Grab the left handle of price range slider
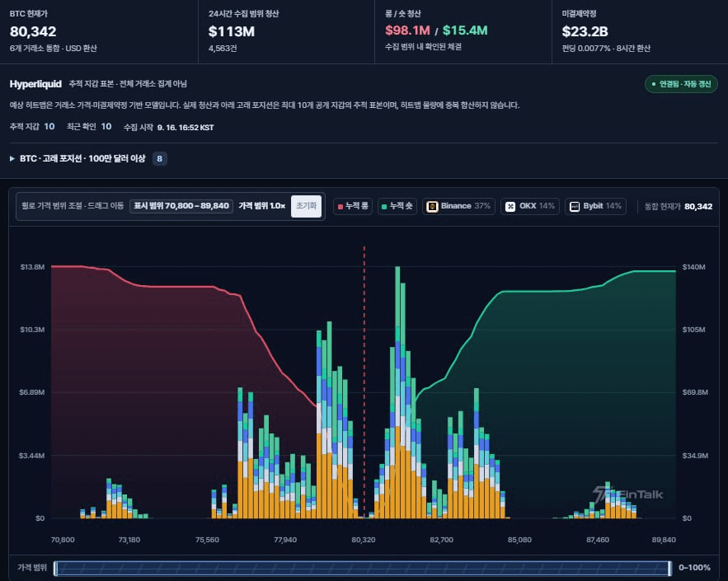This screenshot has height=581, width=728. coord(56,569)
